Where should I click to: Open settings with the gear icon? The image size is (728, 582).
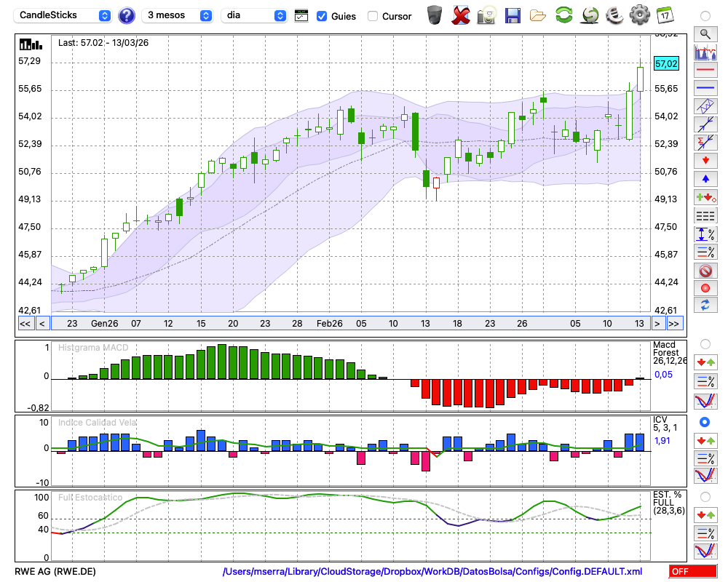(x=639, y=15)
